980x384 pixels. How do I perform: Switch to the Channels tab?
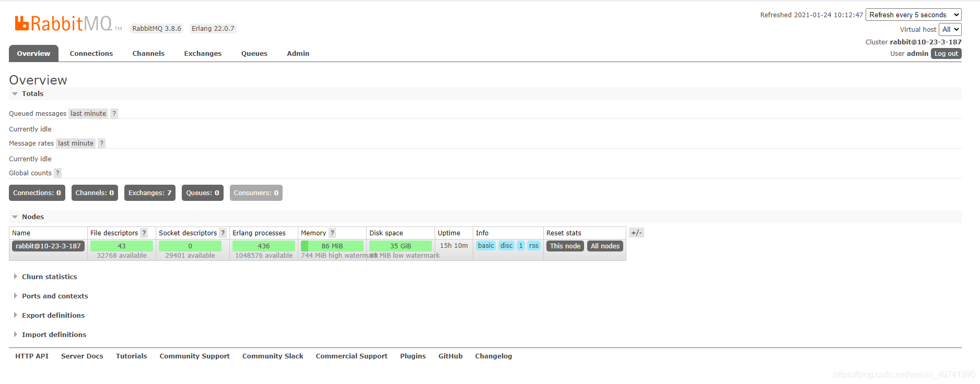[148, 53]
